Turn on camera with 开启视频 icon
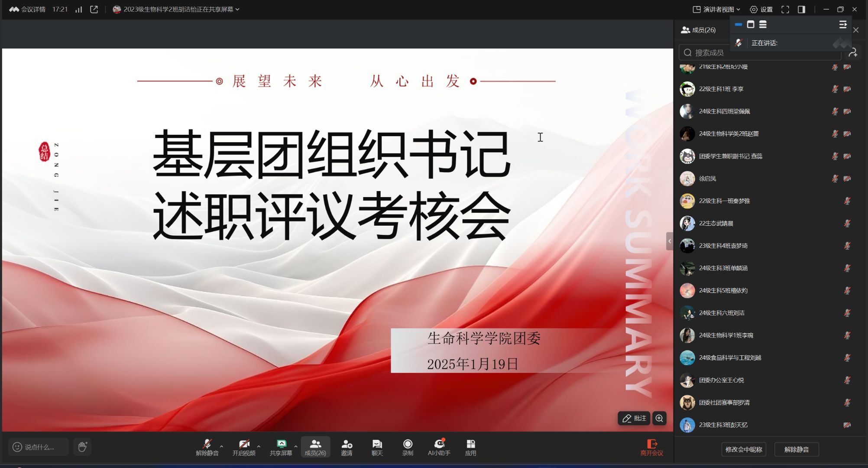Image resolution: width=868 pixels, height=468 pixels. [x=244, y=444]
